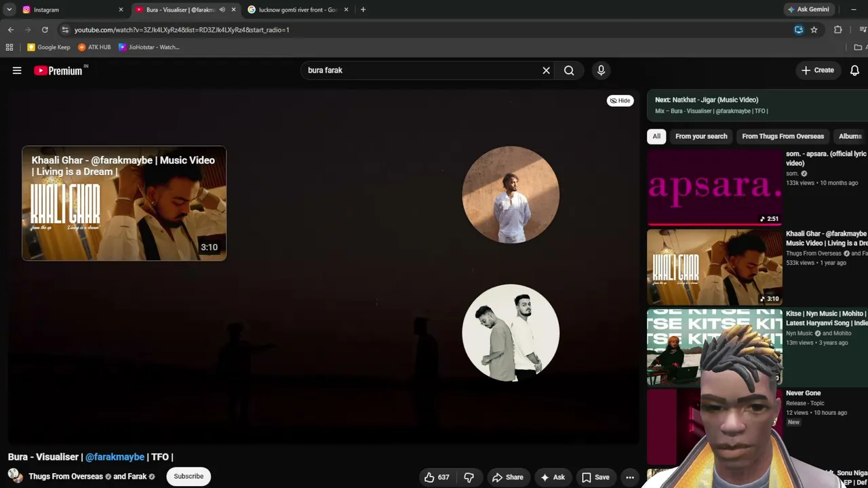Select the Albums filter chip
The width and height of the screenshot is (868, 488).
tap(850, 136)
